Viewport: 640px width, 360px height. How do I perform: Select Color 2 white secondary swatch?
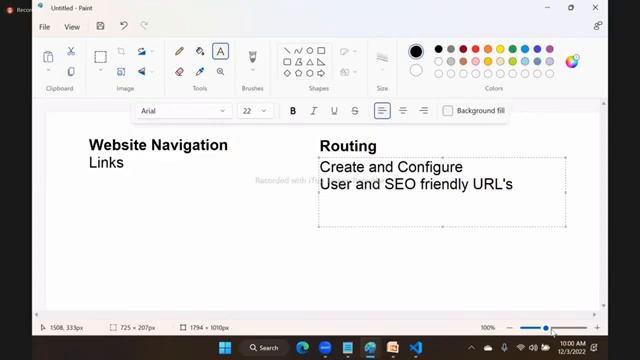click(x=416, y=70)
